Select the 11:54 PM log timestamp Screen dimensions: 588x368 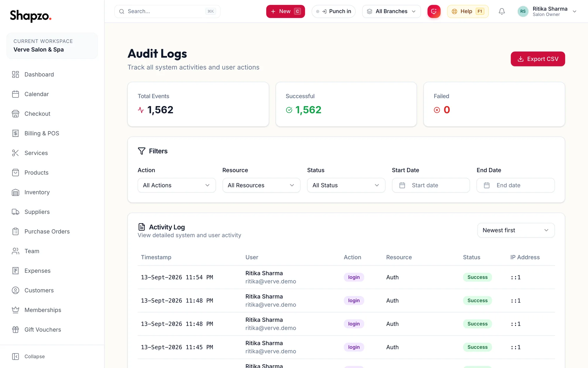(177, 277)
